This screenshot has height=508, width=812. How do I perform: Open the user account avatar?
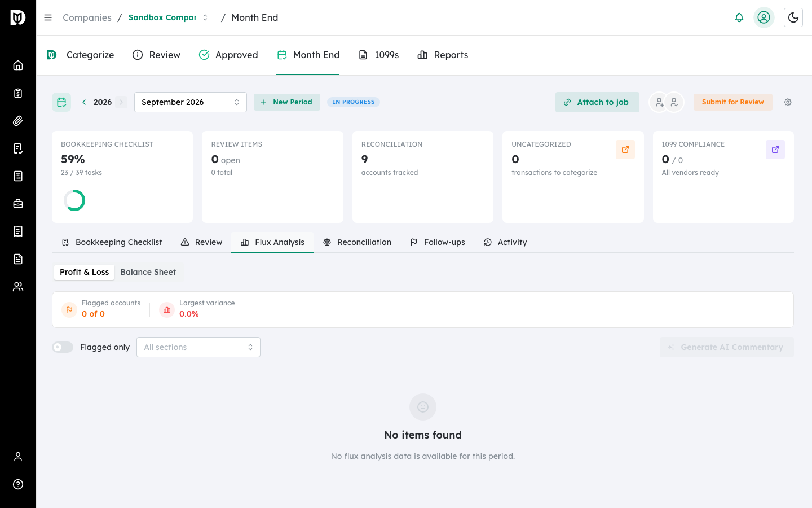click(764, 17)
